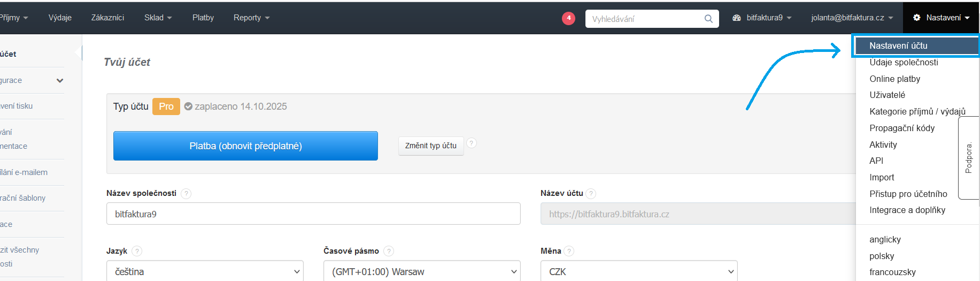The image size is (980, 281).
Task: Select Nastavení účtu menu item
Action: pos(916,45)
